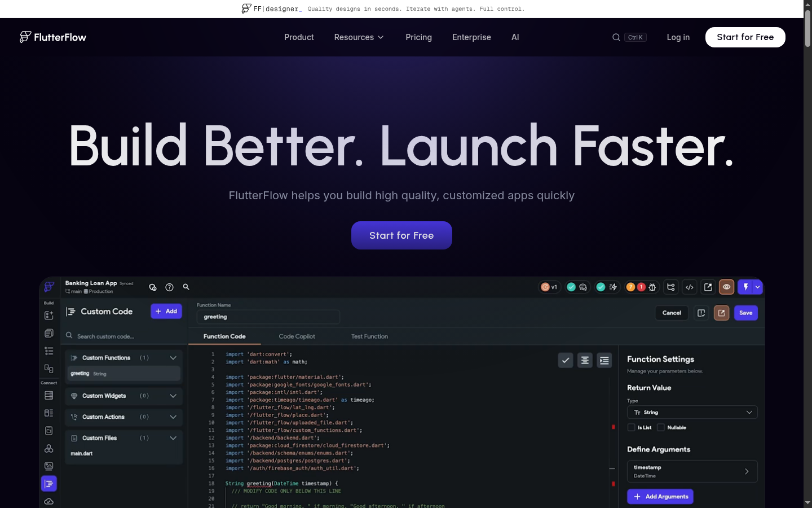Click the purple Start for Free hero button

pos(401,235)
